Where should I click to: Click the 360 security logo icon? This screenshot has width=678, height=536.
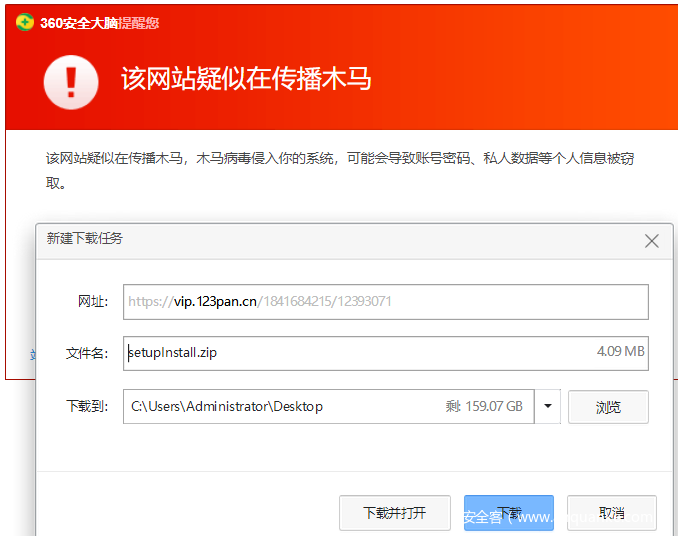coord(24,22)
